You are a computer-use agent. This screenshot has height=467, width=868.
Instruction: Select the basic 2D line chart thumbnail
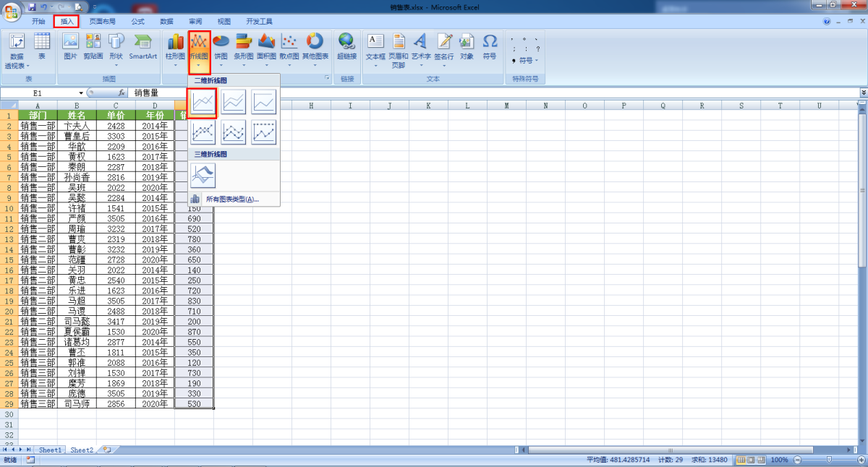click(203, 102)
